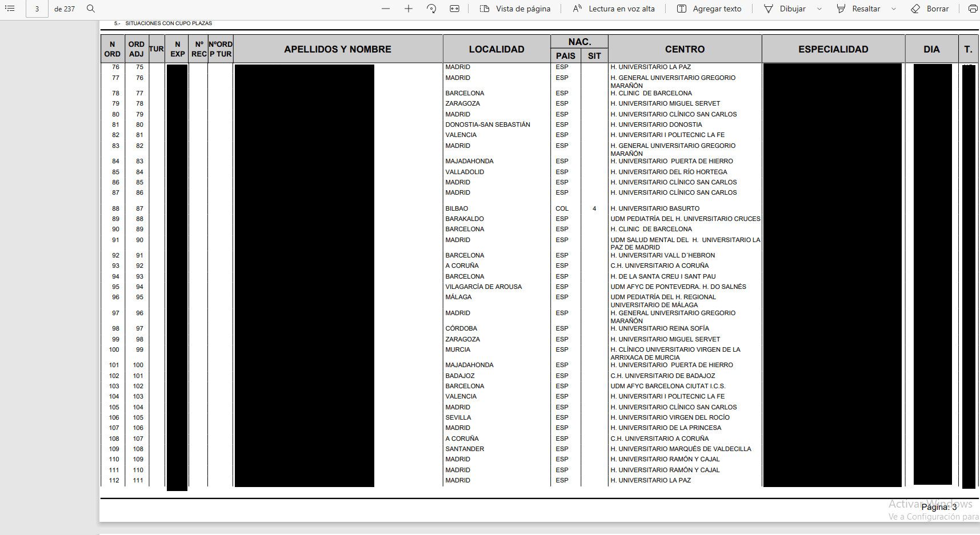Image resolution: width=980 pixels, height=535 pixels.
Task: Zoom out with the minus icon
Action: (x=386, y=9)
